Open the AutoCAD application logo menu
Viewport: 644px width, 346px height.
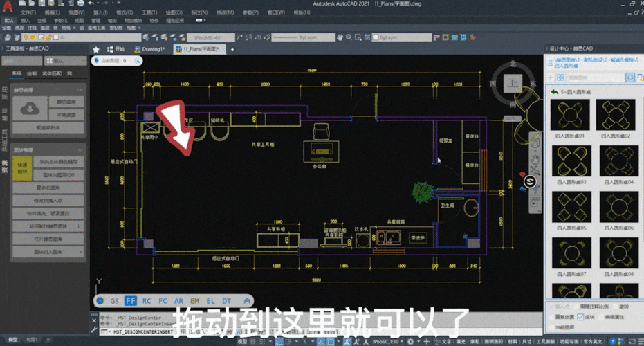pos(7,7)
